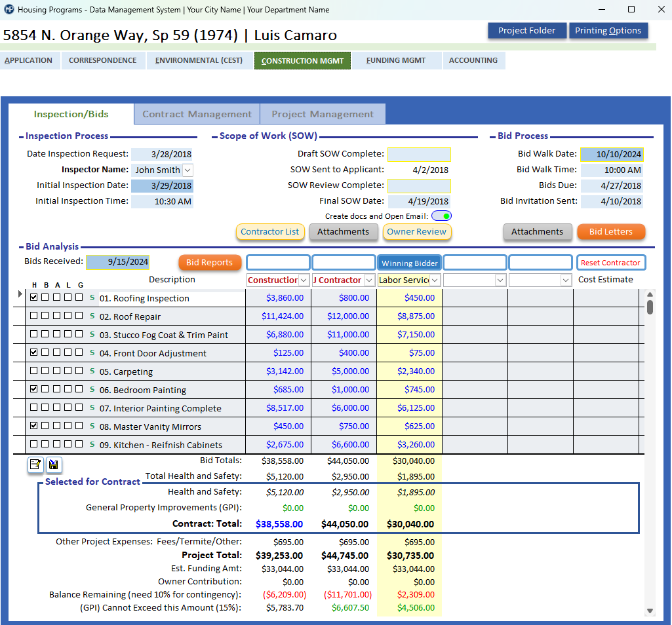Open the fourth empty contractor dropdown

500,280
